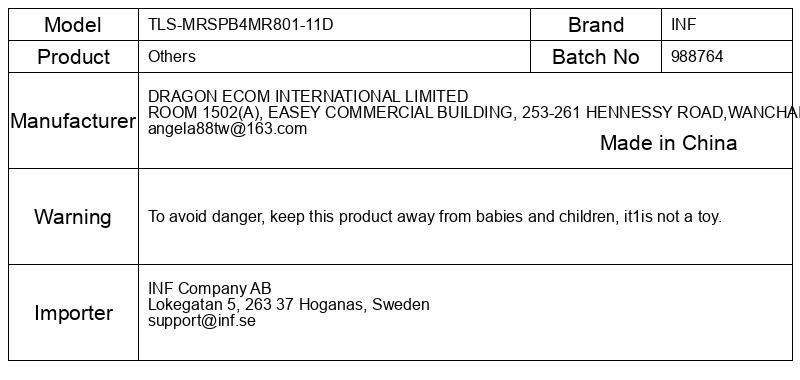800x380 pixels.
Task: Click the support@inf.se email link
Action: pyautogui.click(x=202, y=320)
